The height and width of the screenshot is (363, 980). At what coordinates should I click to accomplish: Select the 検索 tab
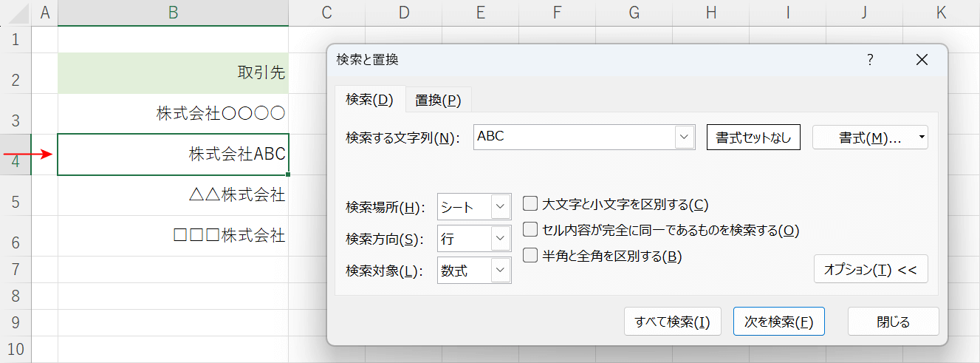tap(369, 100)
